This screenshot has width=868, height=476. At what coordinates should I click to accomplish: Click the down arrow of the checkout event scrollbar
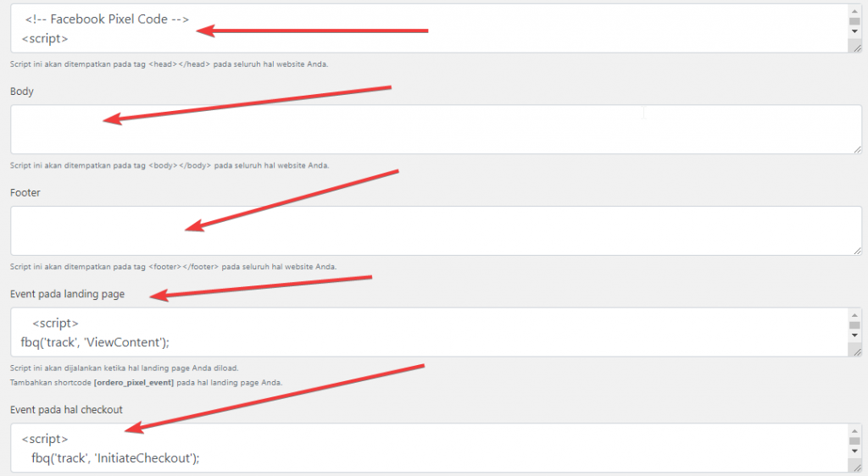click(854, 451)
